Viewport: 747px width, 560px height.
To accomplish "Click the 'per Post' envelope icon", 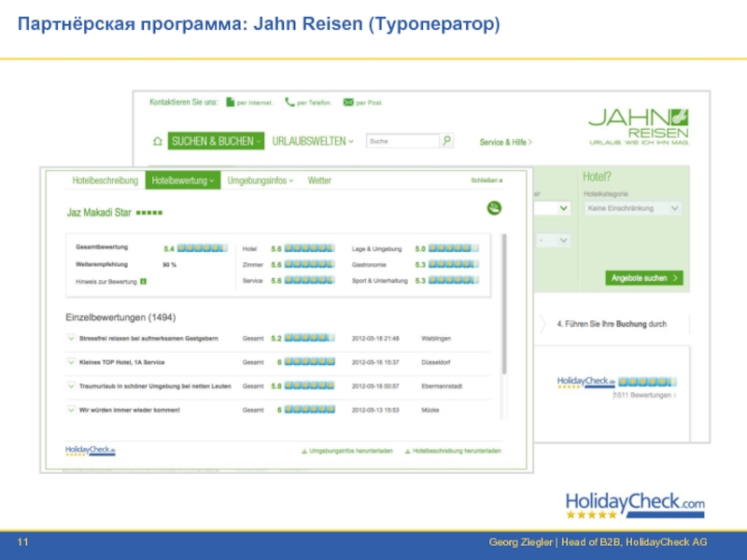I will click(348, 102).
